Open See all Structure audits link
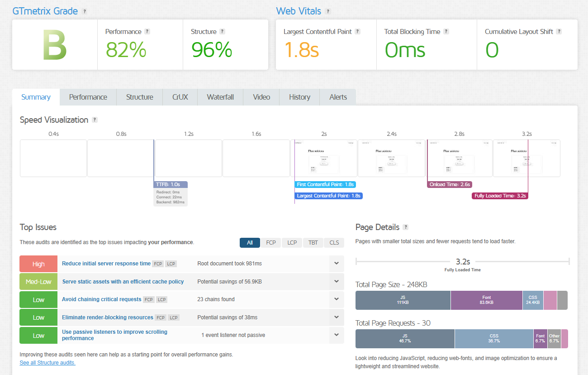The image size is (588, 375). click(x=47, y=363)
